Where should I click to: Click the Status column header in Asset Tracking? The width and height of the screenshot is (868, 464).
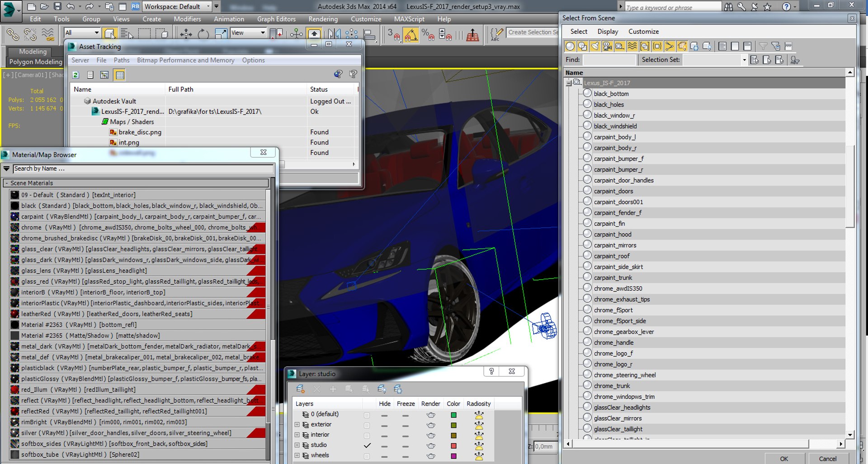(331, 89)
